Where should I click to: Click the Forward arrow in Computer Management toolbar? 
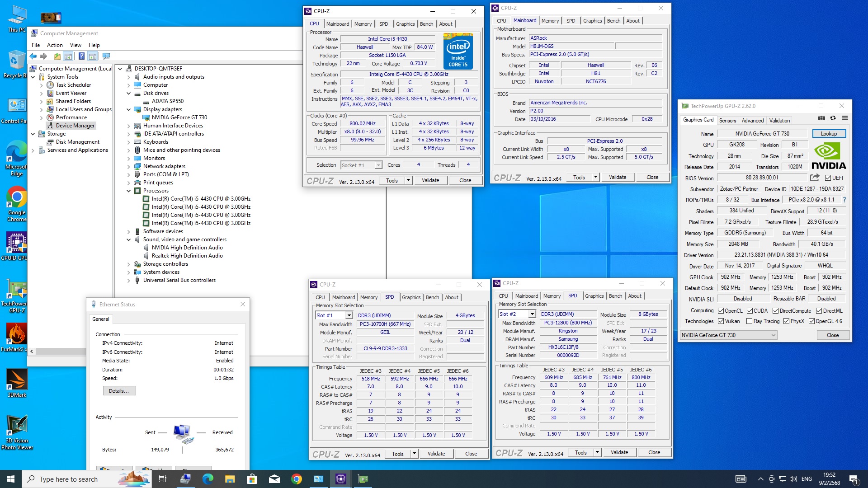[43, 56]
